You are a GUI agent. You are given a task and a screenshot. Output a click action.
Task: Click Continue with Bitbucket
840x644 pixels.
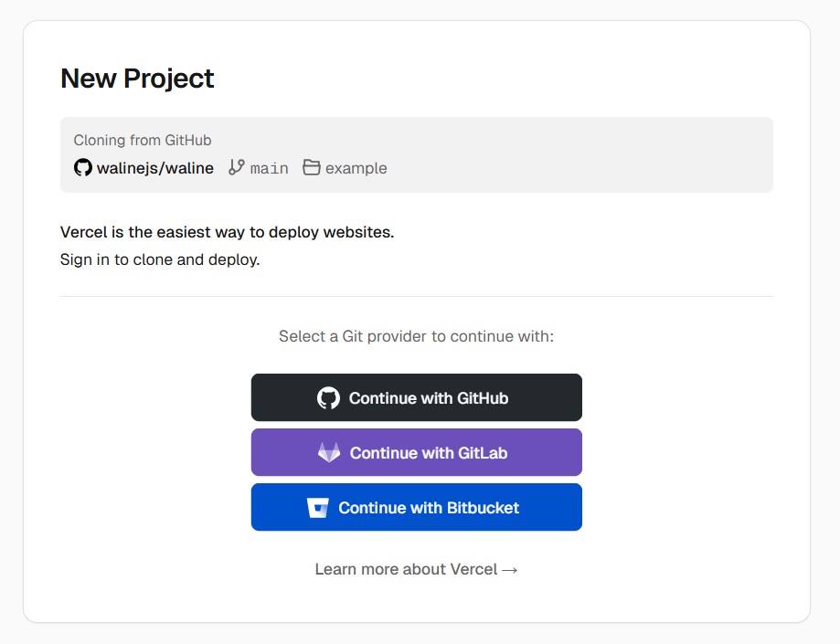[x=416, y=507]
